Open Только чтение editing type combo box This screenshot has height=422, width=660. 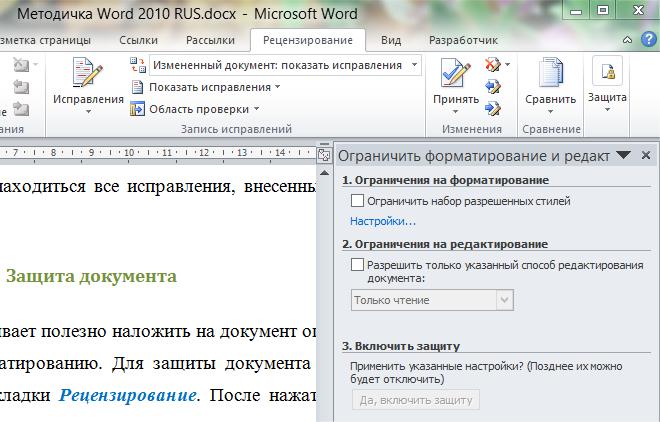[432, 300]
